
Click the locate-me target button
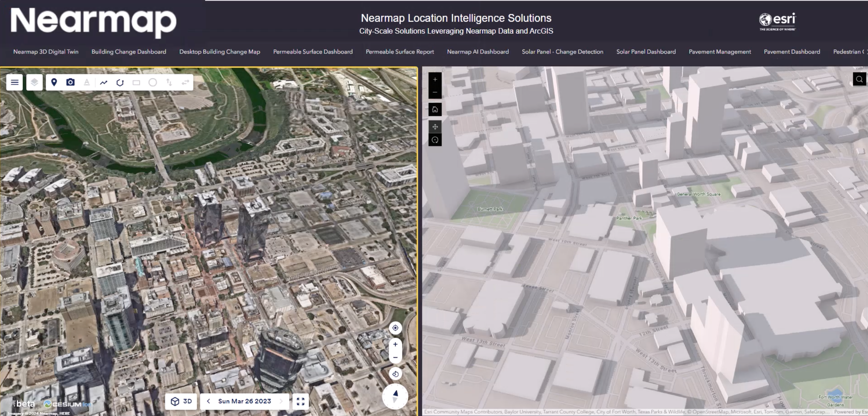click(x=395, y=328)
